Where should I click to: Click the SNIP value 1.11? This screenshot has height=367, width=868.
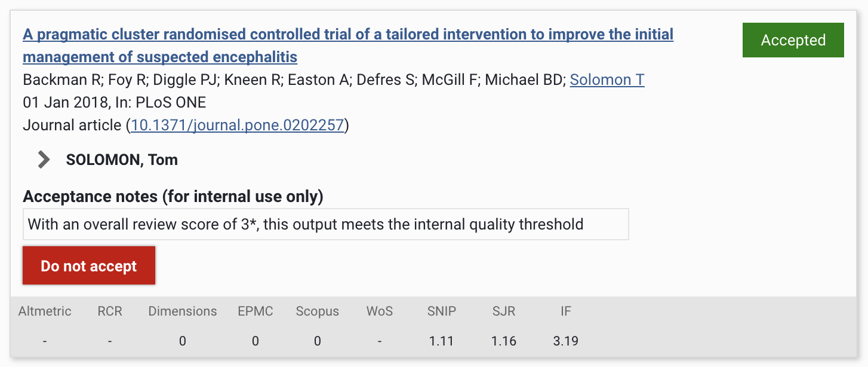[442, 341]
